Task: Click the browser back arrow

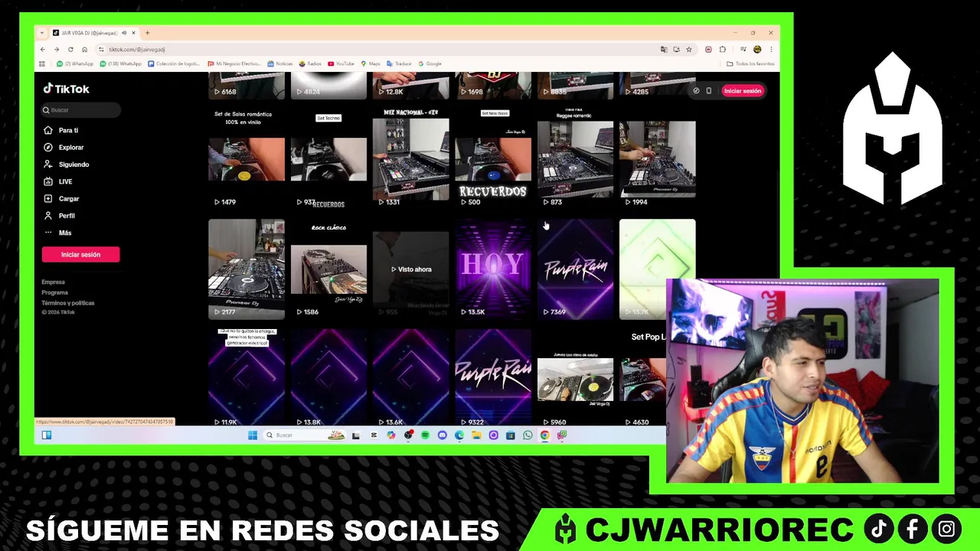Action: (43, 49)
